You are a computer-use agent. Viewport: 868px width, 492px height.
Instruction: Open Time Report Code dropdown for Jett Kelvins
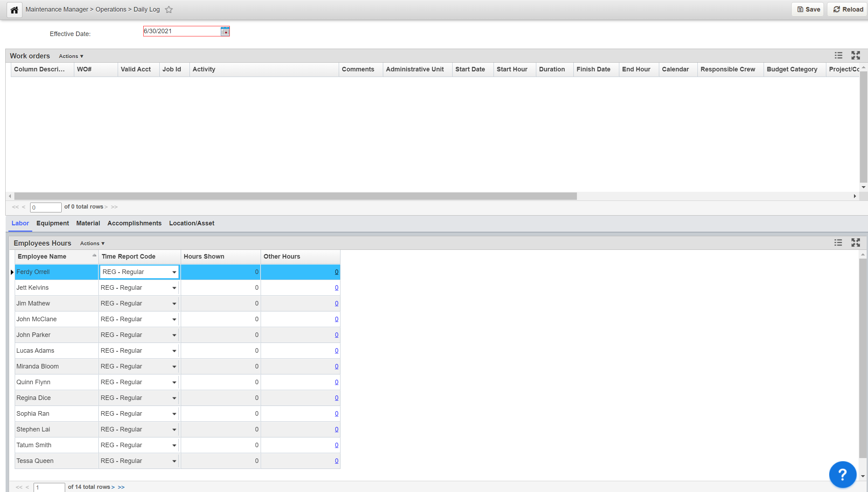174,288
